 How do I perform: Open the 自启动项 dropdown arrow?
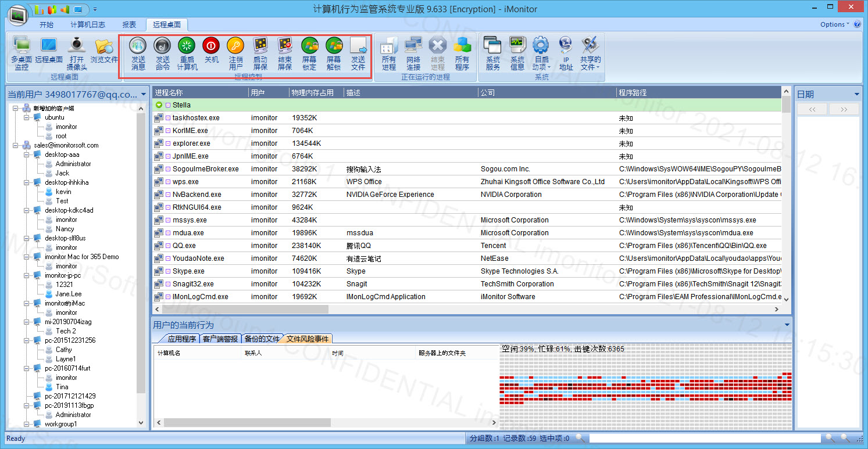click(x=549, y=67)
